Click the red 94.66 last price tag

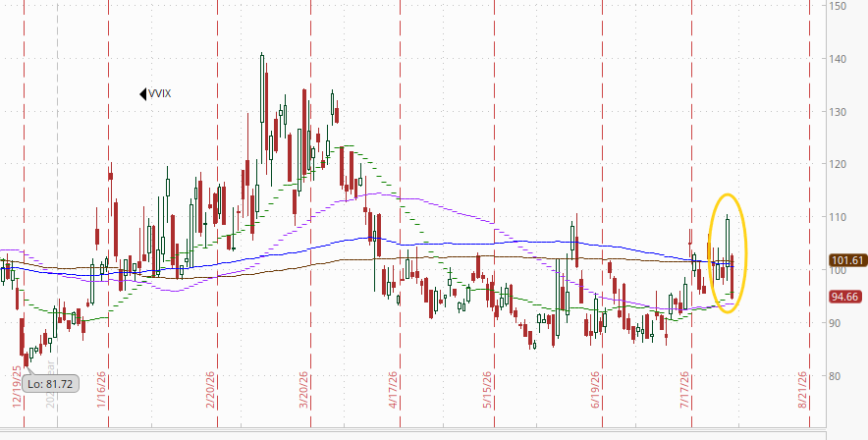tap(845, 298)
